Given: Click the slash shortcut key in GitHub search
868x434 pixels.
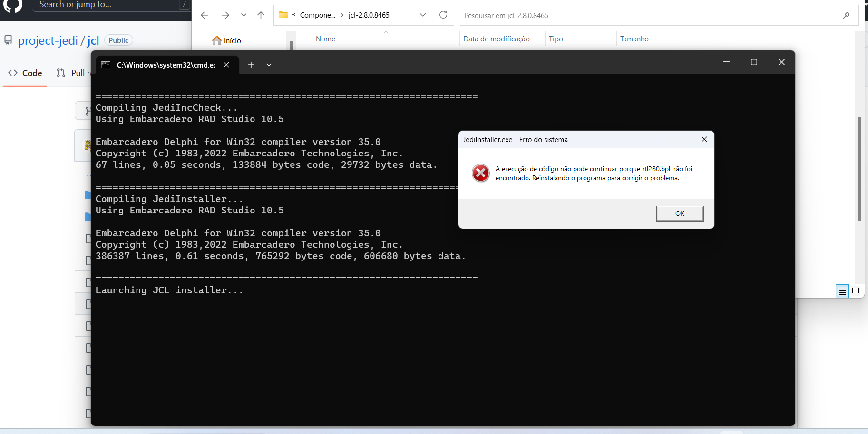Looking at the screenshot, I should tap(184, 4).
